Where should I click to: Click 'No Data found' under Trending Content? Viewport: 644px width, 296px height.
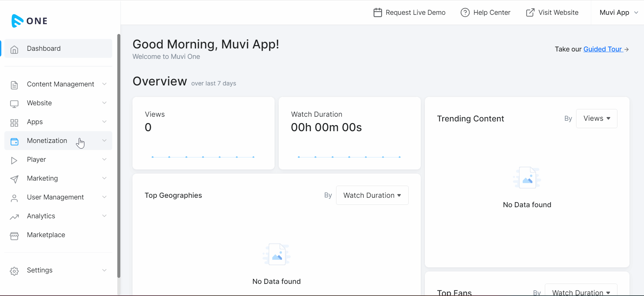(x=527, y=205)
